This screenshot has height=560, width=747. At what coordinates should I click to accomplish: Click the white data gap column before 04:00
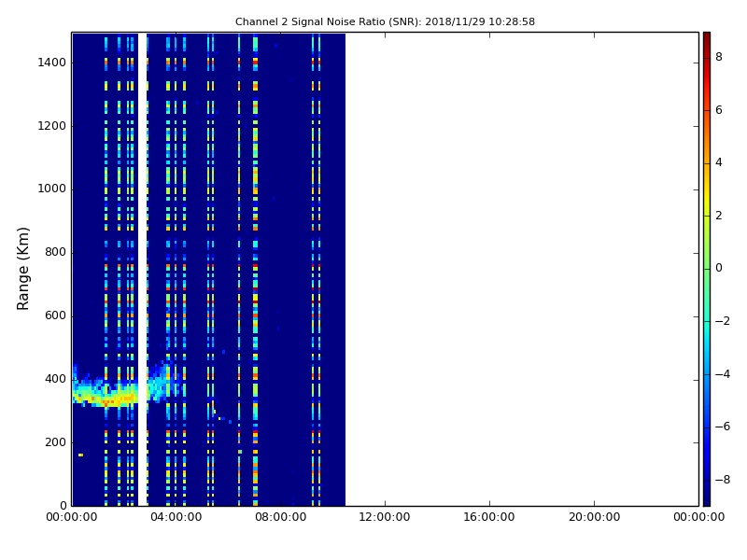(142, 269)
